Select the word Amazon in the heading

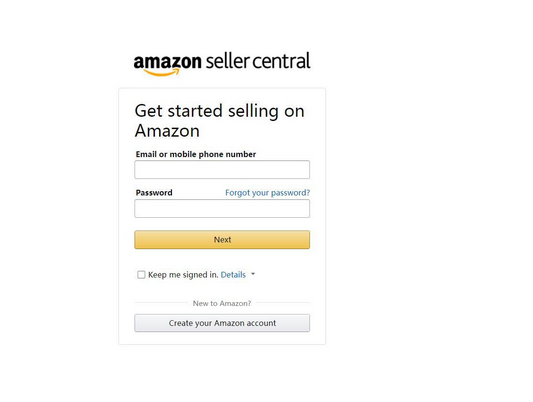click(167, 131)
